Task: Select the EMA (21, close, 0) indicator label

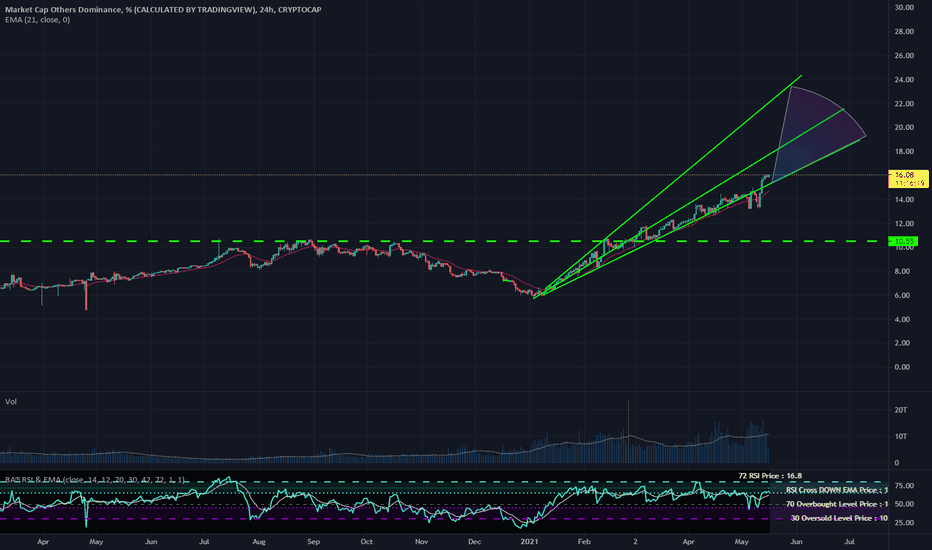Action: 37,20
